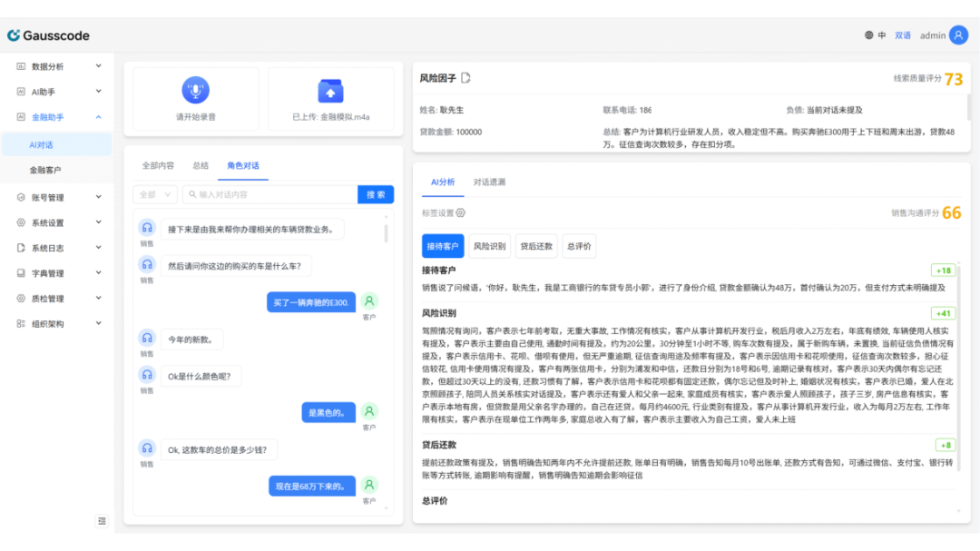
Task: Collapse sidebar using bottom menu-fold icon
Action: (102, 520)
